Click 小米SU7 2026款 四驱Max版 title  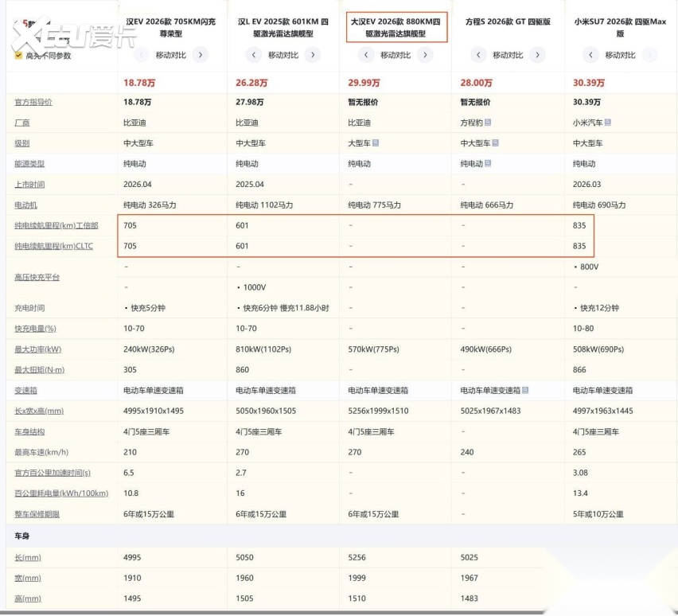(620, 27)
